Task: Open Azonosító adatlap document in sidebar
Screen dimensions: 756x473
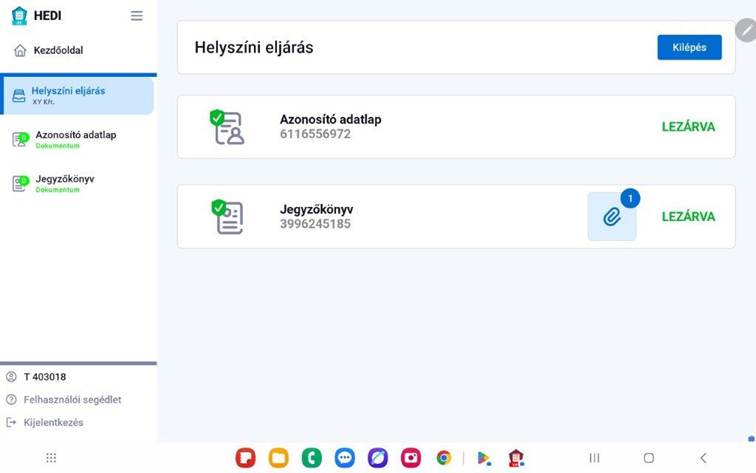Action: click(x=75, y=139)
